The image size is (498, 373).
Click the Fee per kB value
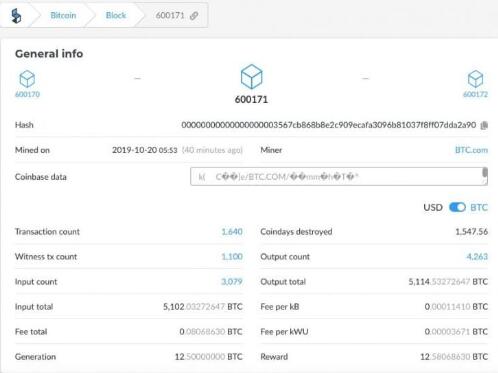[x=456, y=307]
